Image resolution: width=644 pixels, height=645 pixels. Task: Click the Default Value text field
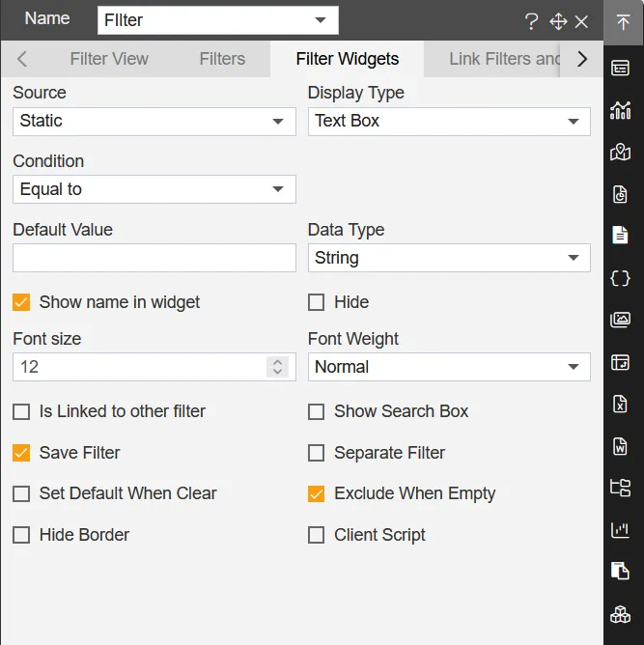154,258
